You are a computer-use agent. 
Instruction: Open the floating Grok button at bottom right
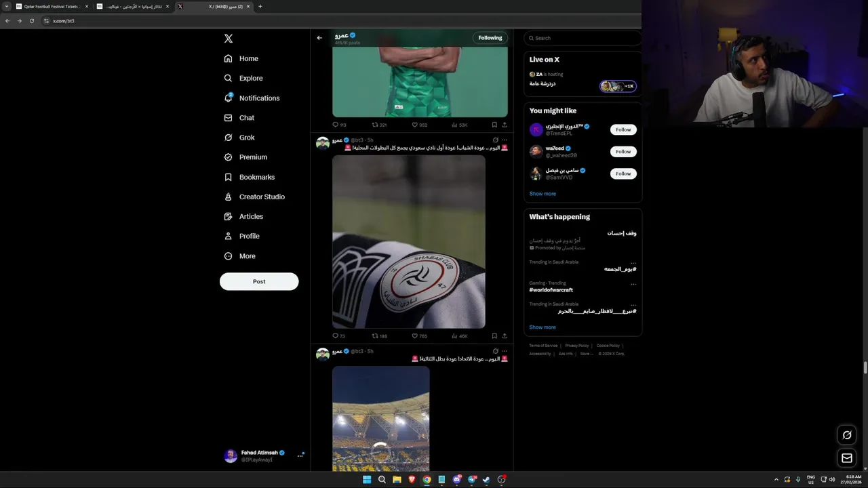(x=847, y=435)
